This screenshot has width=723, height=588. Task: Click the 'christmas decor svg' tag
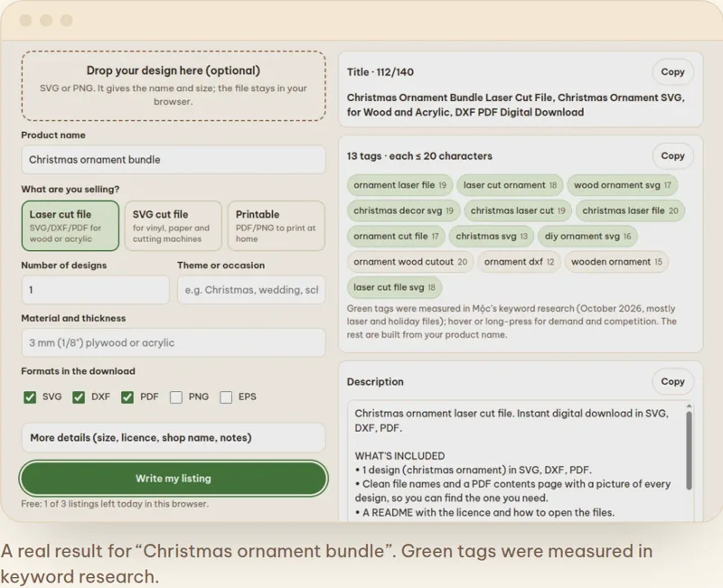tap(403, 210)
